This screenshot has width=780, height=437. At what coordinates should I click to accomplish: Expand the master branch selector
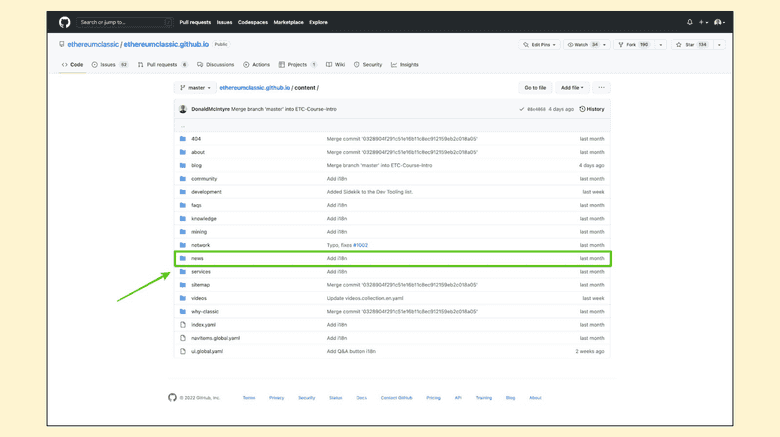click(x=195, y=88)
